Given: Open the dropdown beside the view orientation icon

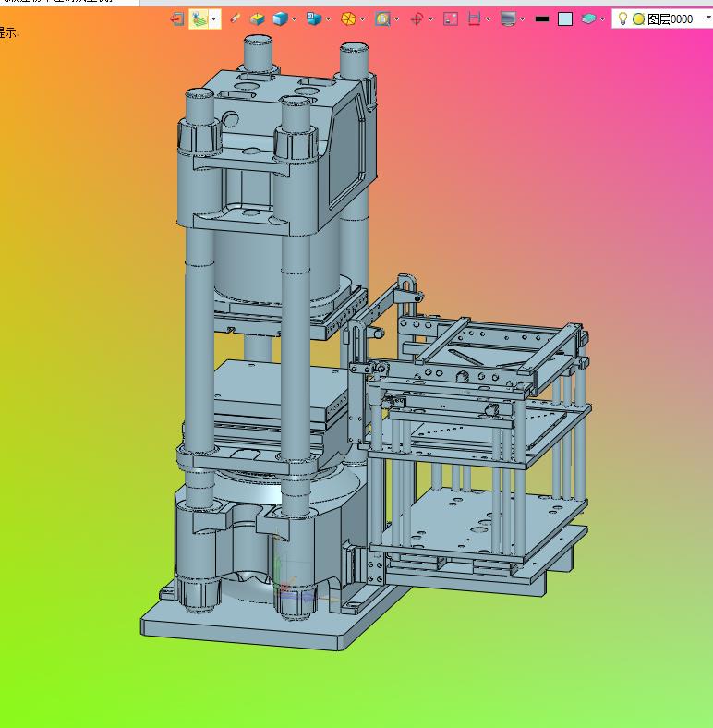Looking at the screenshot, I should point(329,19).
